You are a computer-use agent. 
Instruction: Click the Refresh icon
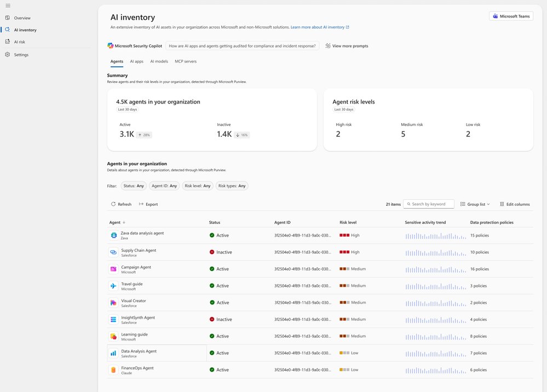113,204
